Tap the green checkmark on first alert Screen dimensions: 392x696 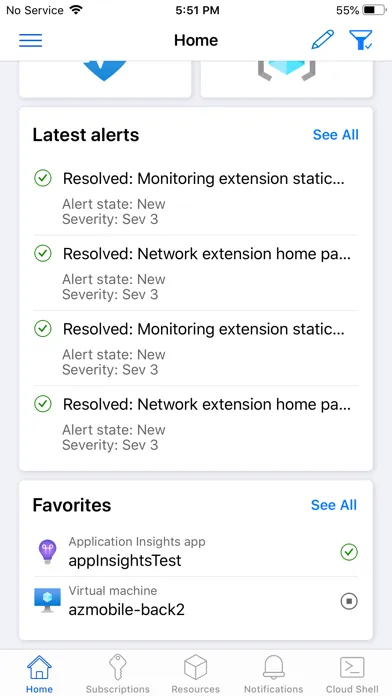click(x=43, y=178)
